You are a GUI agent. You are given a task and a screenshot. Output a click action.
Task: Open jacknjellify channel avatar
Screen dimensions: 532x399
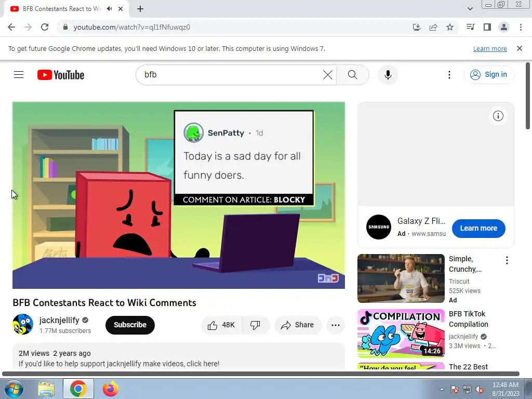(23, 324)
